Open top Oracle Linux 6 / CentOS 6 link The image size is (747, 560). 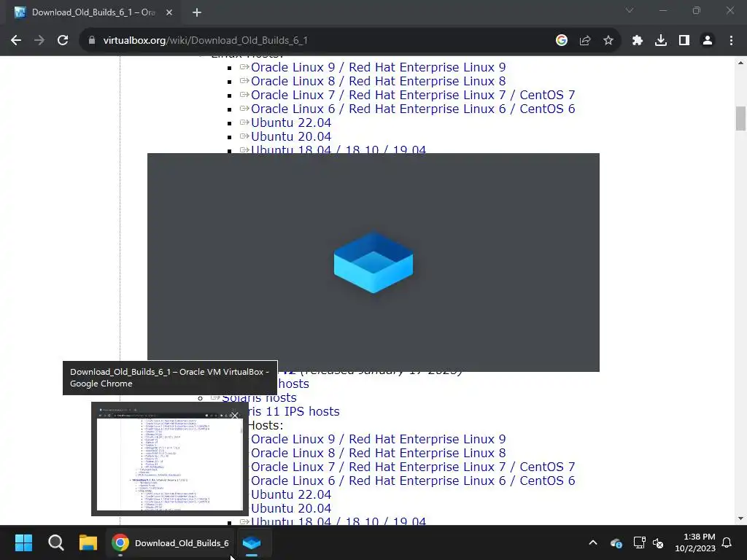point(413,109)
